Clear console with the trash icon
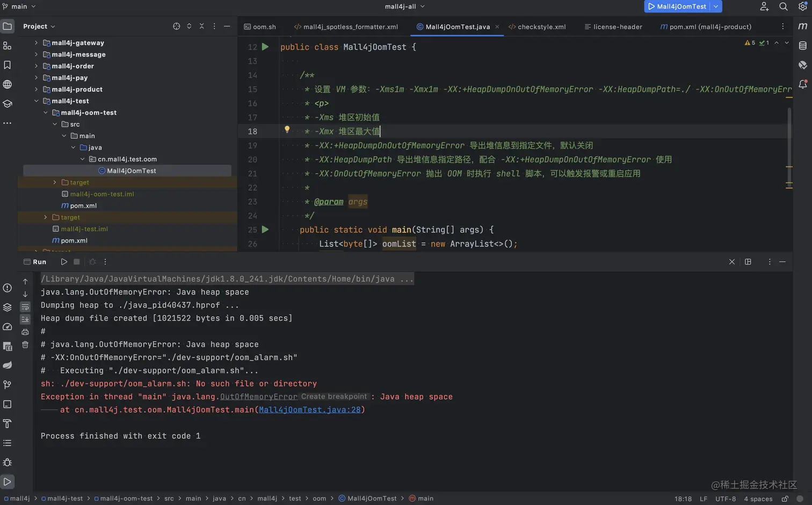Image resolution: width=812 pixels, height=505 pixels. click(25, 345)
